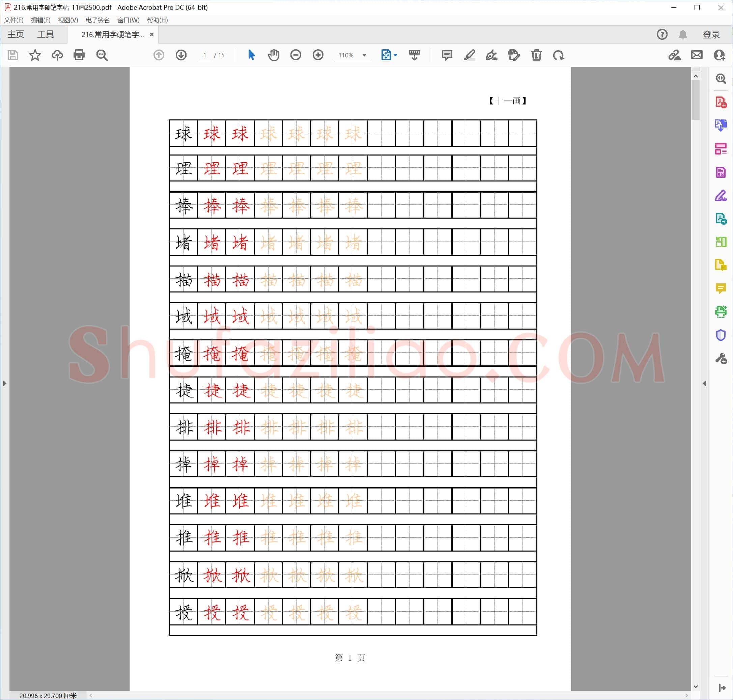Open the sign document pen tool
This screenshot has width=733, height=700.
(491, 55)
